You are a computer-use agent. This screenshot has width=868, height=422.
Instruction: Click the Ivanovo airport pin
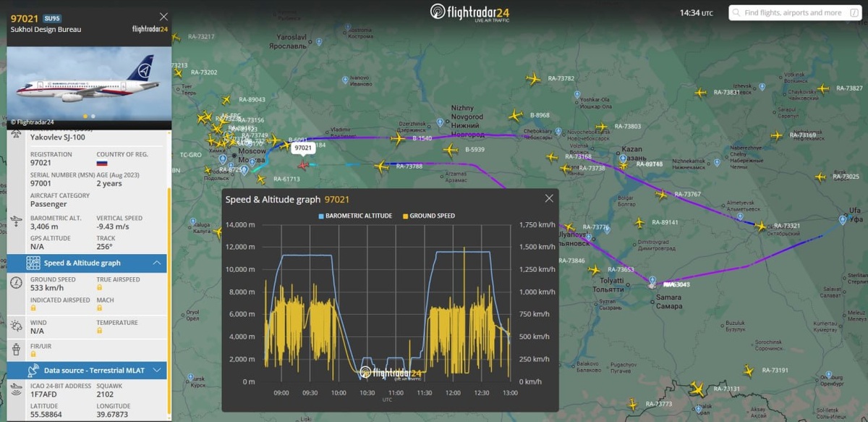[x=346, y=79]
